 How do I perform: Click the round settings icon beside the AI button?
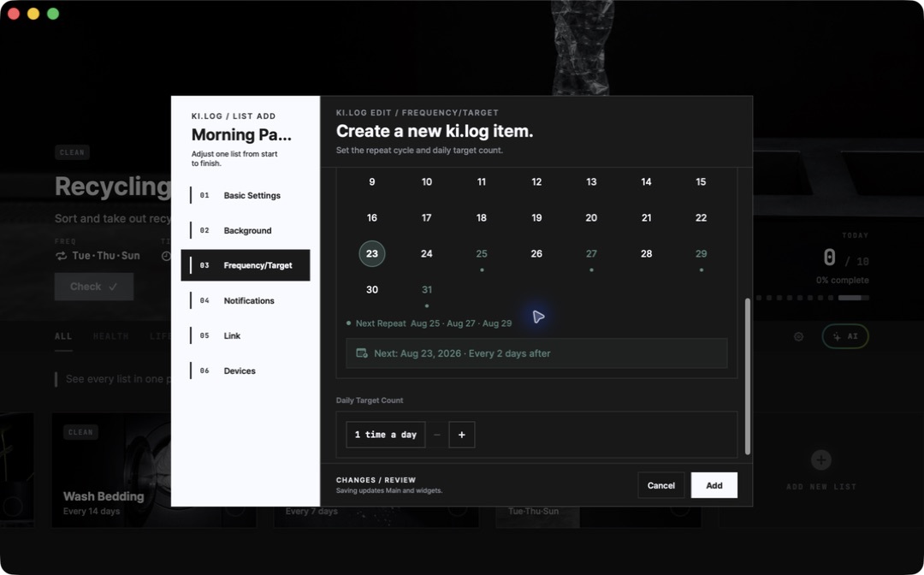(798, 337)
